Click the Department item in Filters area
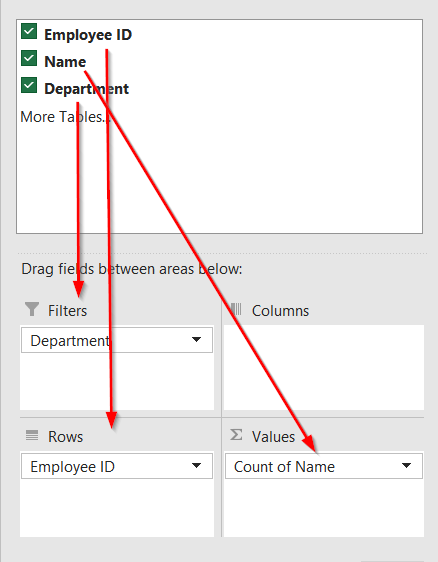 coord(117,339)
